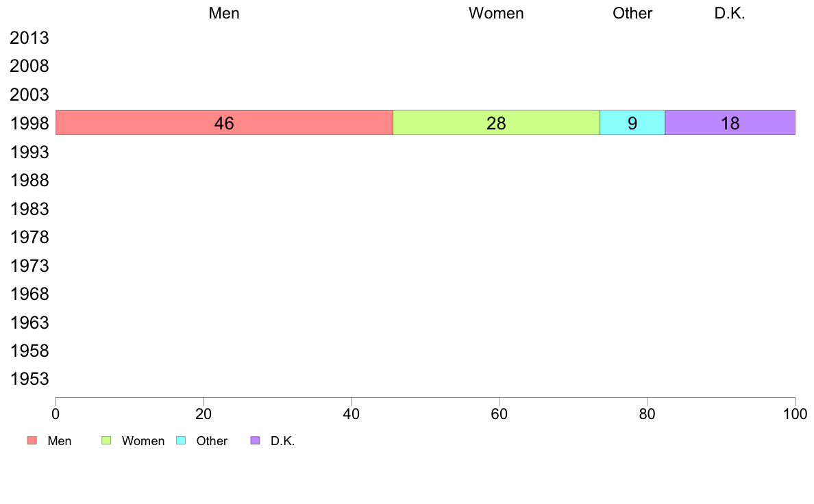Click the Men column header at top
This screenshot has height=504, width=814.
[224, 14]
